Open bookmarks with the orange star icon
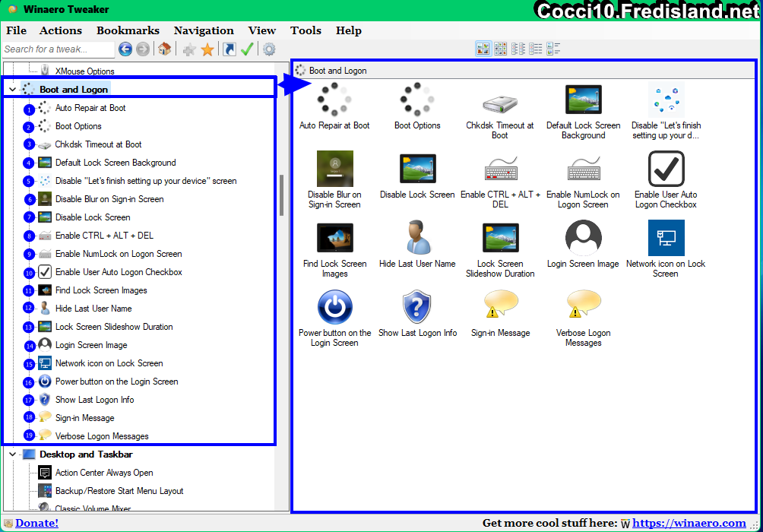This screenshot has height=532, width=763. 207,49
